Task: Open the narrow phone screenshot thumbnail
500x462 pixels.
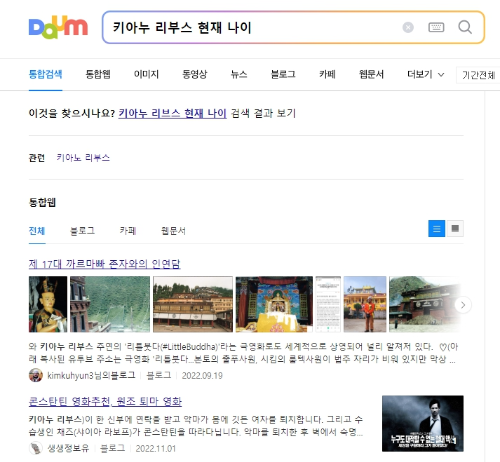Action: point(328,304)
